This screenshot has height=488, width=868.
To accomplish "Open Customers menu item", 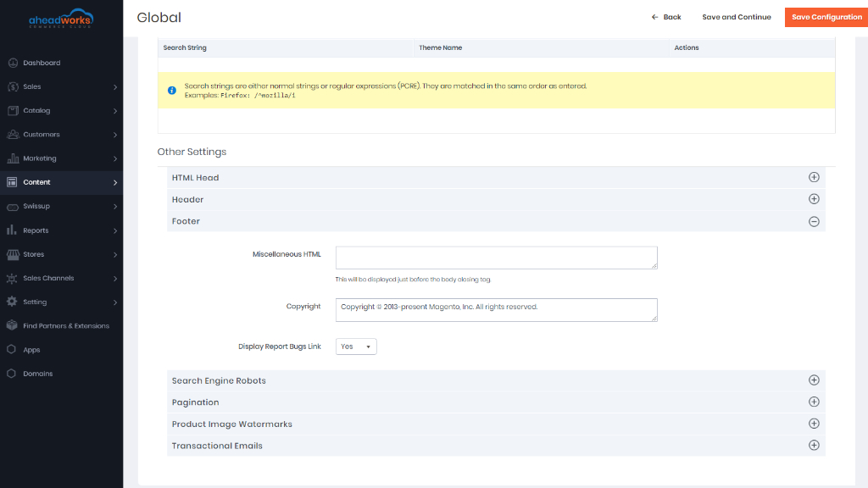I will click(61, 135).
